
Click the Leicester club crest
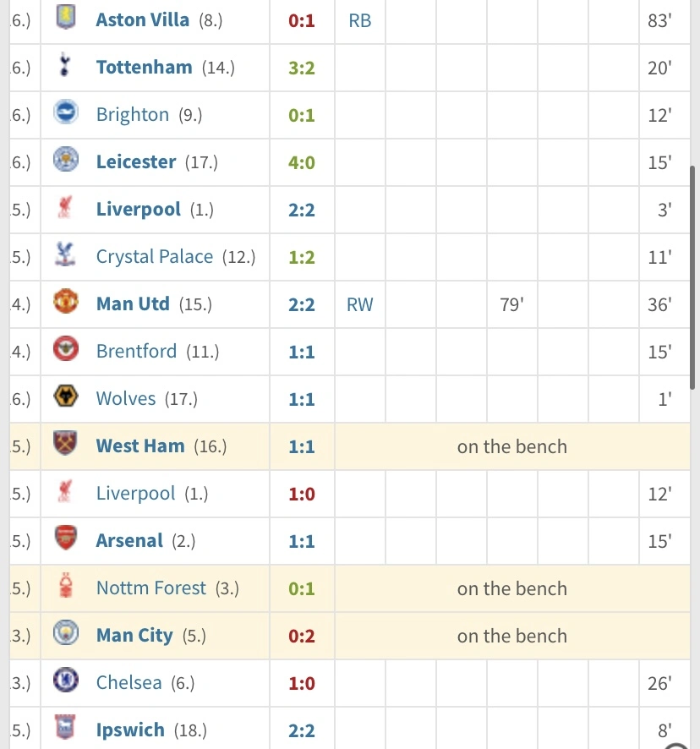click(x=66, y=161)
